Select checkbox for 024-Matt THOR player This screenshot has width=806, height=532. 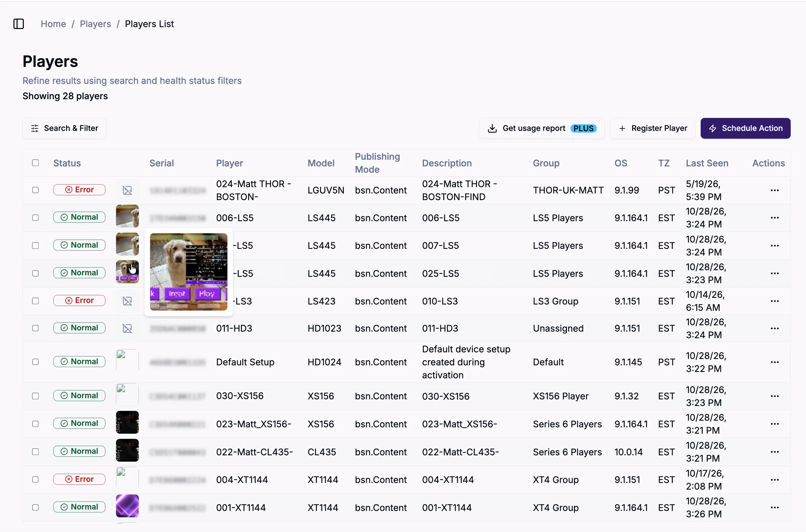pyautogui.click(x=35, y=190)
